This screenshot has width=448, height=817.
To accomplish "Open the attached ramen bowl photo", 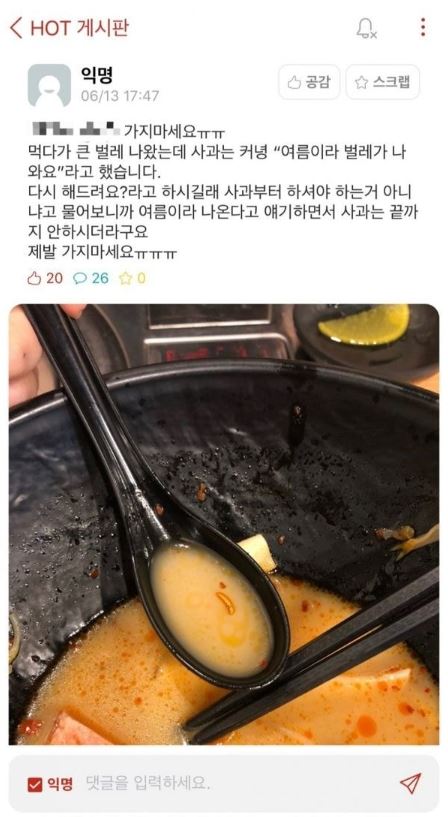I will [224, 524].
